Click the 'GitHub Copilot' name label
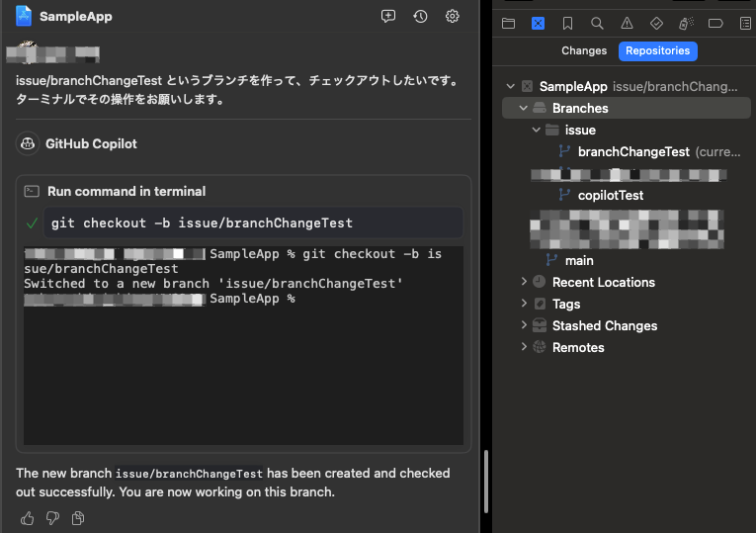The image size is (756, 533). pos(91,143)
